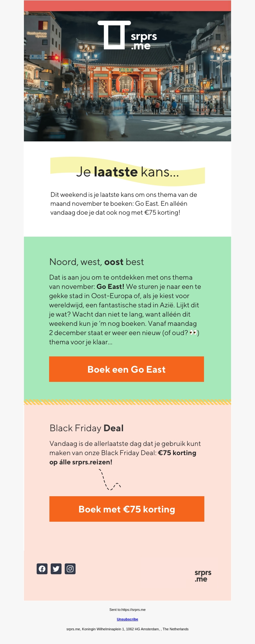Click the Koningin Wilhelminaplein address line
This screenshot has width=255, height=644.
coord(127,629)
